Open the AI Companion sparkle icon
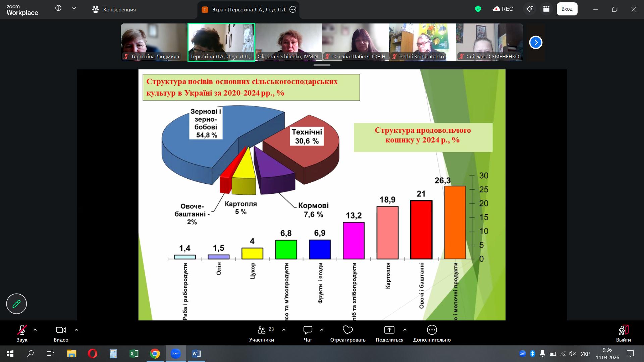Screen dimensions: 644x362 (x=530, y=9)
